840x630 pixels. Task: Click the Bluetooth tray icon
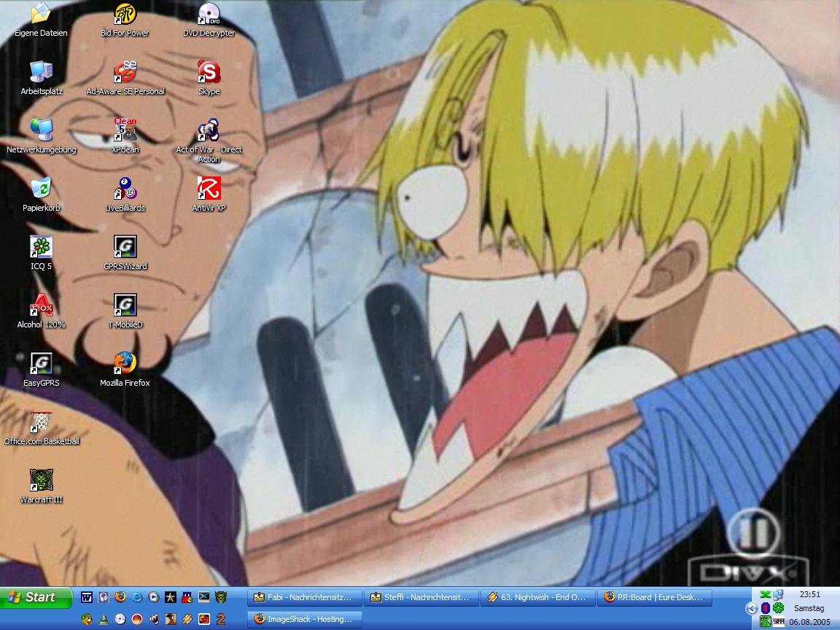pos(766,608)
